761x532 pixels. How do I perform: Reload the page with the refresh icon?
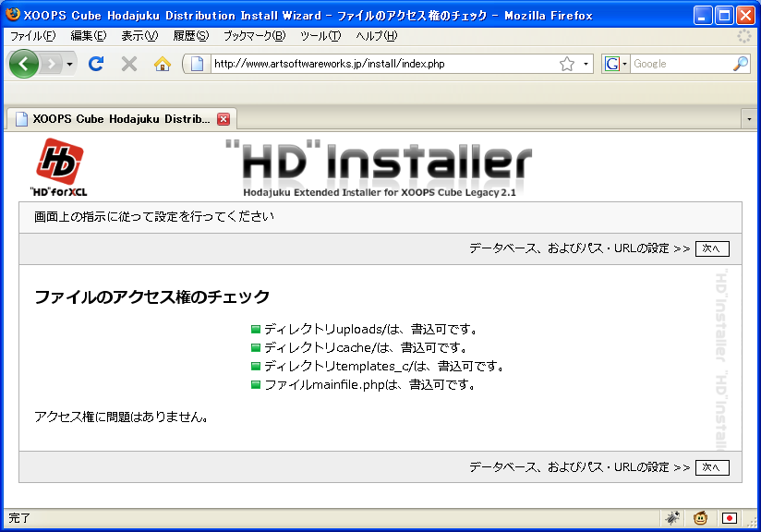click(96, 64)
